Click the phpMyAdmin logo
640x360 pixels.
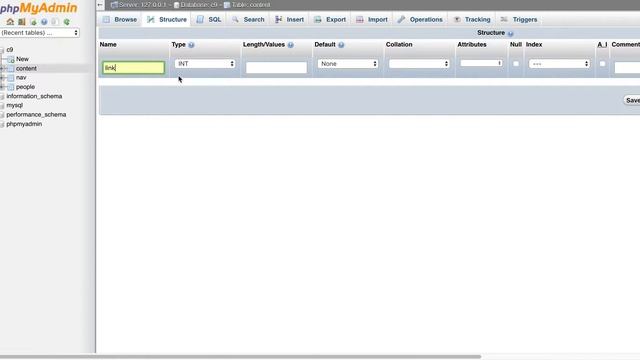click(x=38, y=8)
